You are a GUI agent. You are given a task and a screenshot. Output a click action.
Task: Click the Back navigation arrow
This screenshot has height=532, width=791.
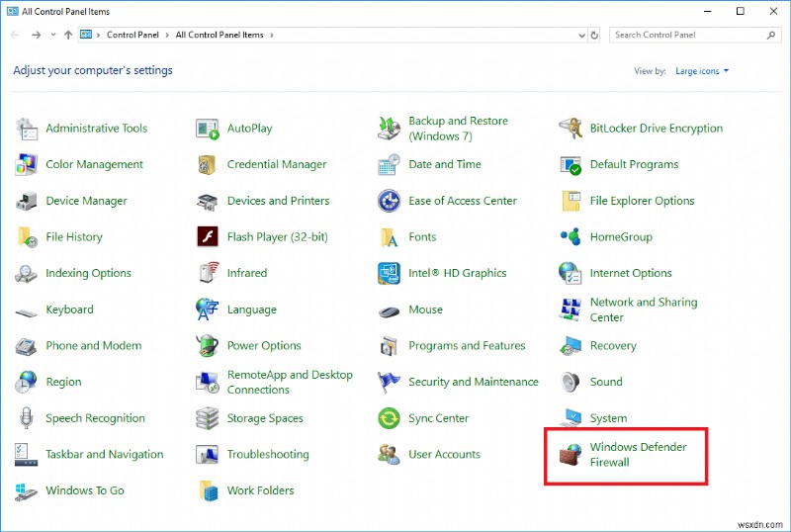tap(15, 35)
